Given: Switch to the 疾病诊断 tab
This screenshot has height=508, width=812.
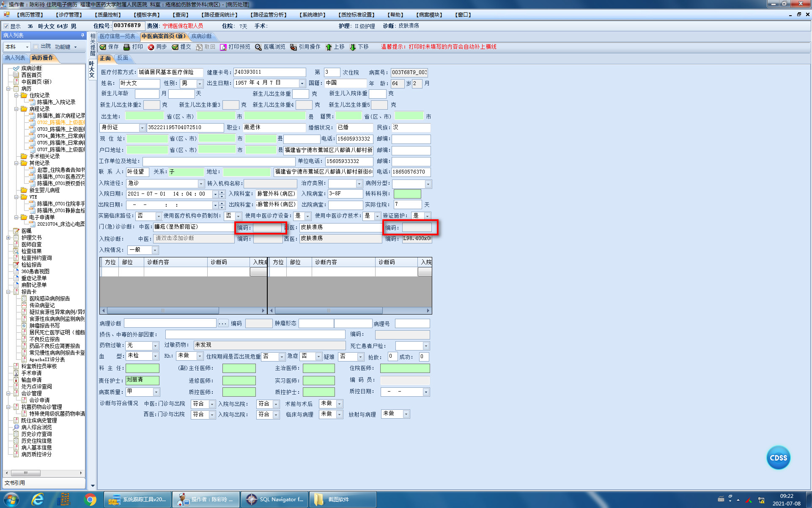Looking at the screenshot, I should click(201, 36).
